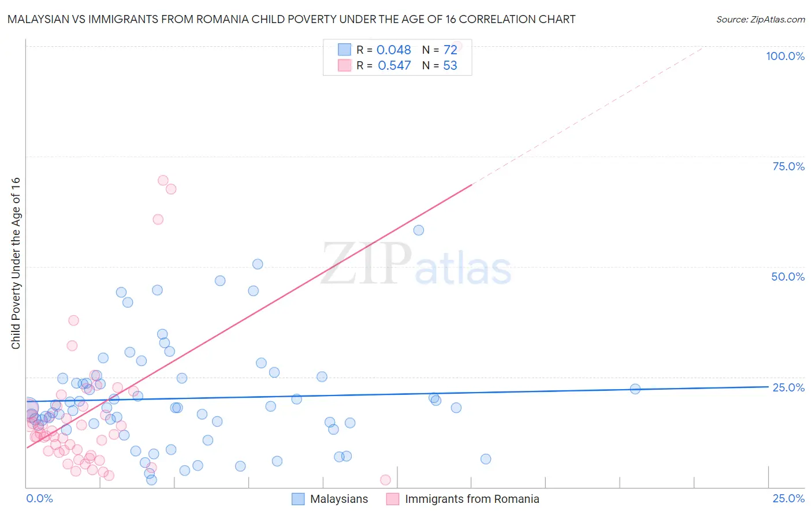Viewport: 812px width, 515px height.
Task: Click the 25.0% x-axis end label
Action: click(788, 498)
